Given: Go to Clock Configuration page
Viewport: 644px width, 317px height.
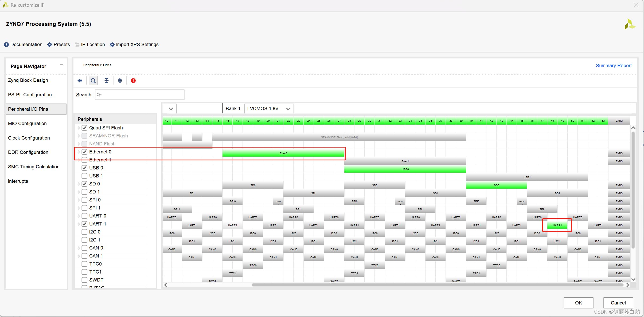Looking at the screenshot, I should click(29, 138).
